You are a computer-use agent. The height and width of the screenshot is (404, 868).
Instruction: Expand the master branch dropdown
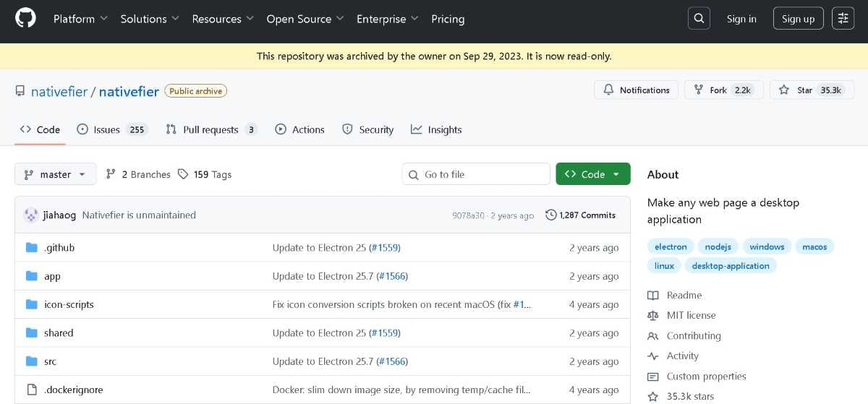tap(55, 174)
